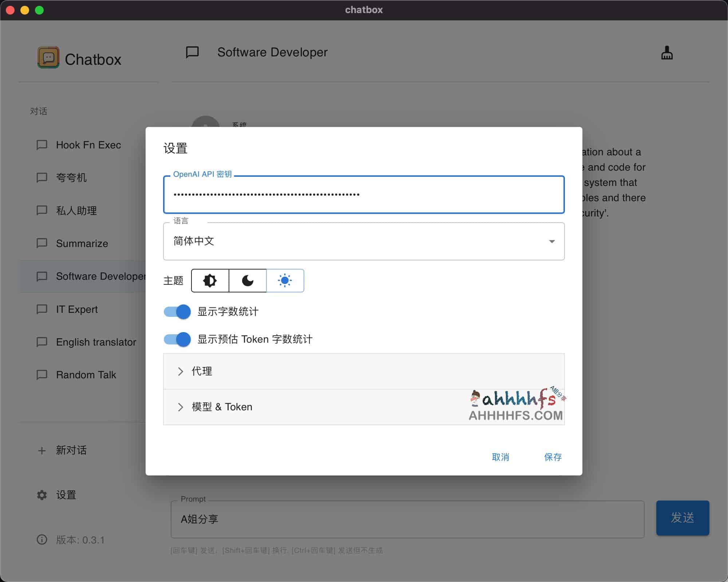Screen dimensions: 728x582
Task: Cancel settings with 取消 button
Action: pos(500,457)
